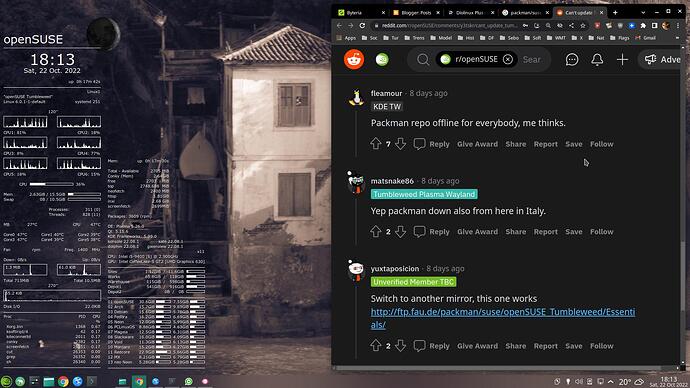Expand the system tray hidden icons arrow
This screenshot has height=388, width=690.
(611, 381)
